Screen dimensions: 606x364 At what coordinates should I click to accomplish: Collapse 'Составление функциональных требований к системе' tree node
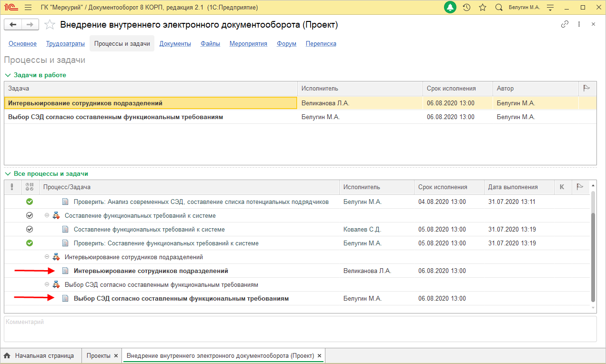pyautogui.click(x=47, y=215)
